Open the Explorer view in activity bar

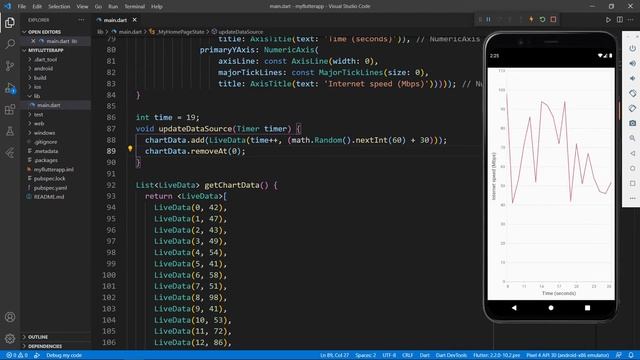click(10, 22)
